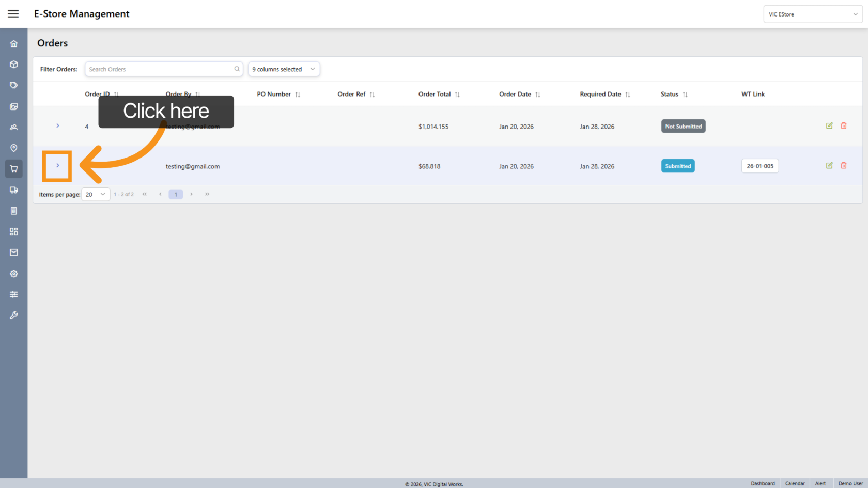Open the envelope mail icon in sidebar
This screenshot has height=488, width=868.
(14, 253)
